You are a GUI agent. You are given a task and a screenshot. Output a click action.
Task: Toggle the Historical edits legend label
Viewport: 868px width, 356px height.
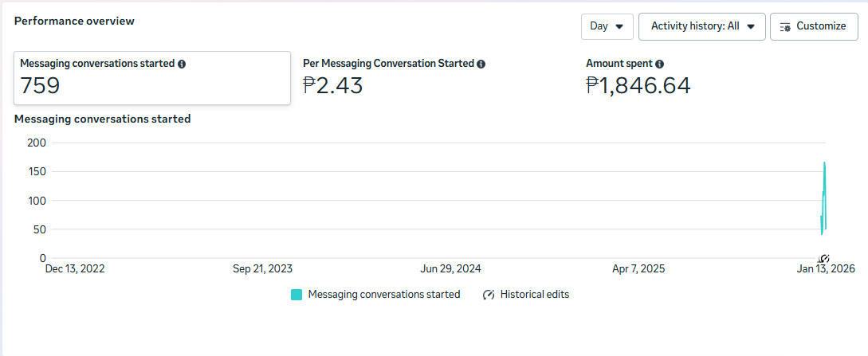534,295
